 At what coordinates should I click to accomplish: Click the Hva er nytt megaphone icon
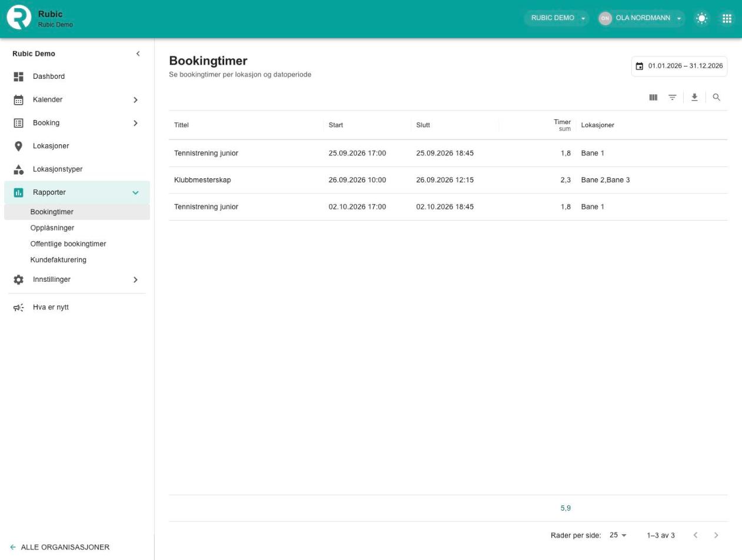(x=19, y=307)
